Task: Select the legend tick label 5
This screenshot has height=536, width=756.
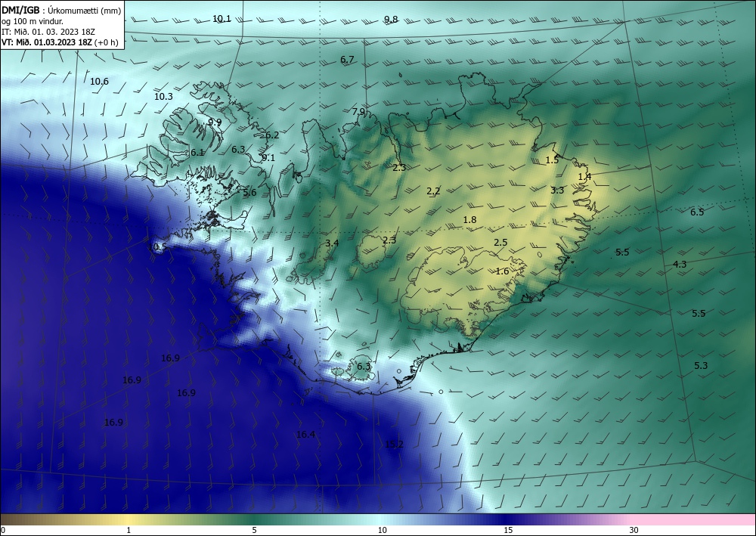Action: 254,530
